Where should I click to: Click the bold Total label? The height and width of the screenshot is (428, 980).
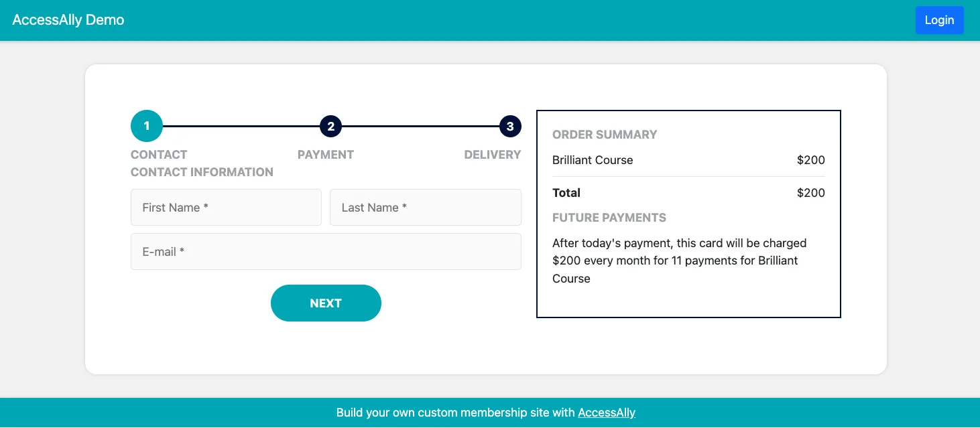coord(566,193)
